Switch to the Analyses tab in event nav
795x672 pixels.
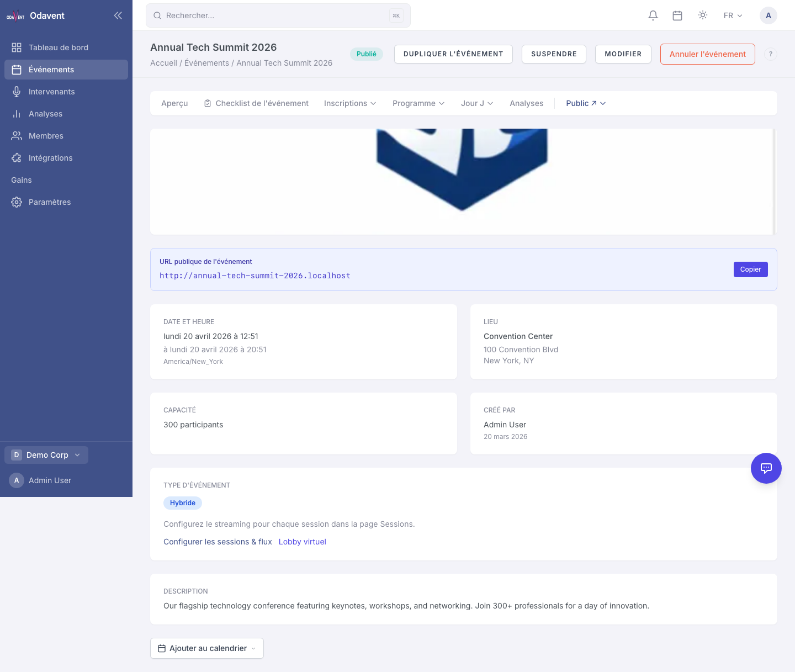click(527, 103)
